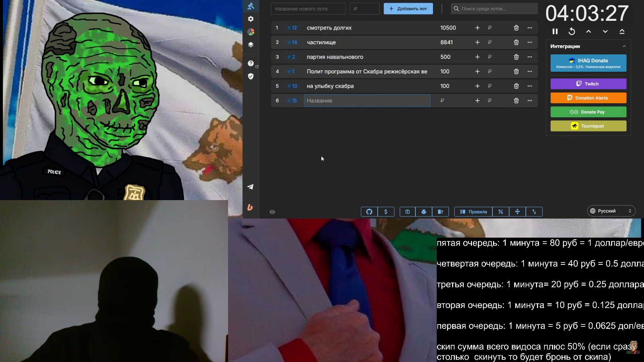Screen dimensions: 644x362
Task: Collapse the Интеграции panel
Action: (x=624, y=46)
